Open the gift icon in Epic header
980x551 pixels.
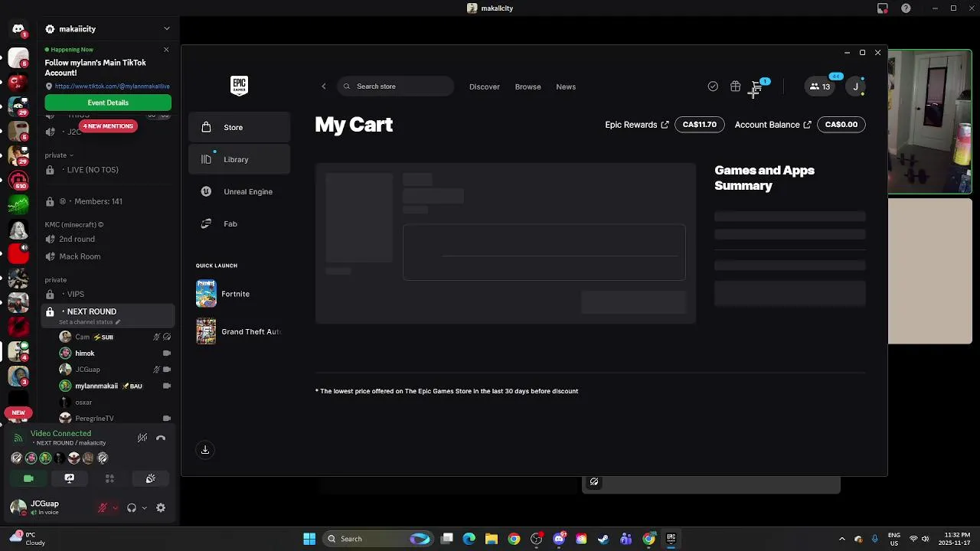click(x=735, y=86)
